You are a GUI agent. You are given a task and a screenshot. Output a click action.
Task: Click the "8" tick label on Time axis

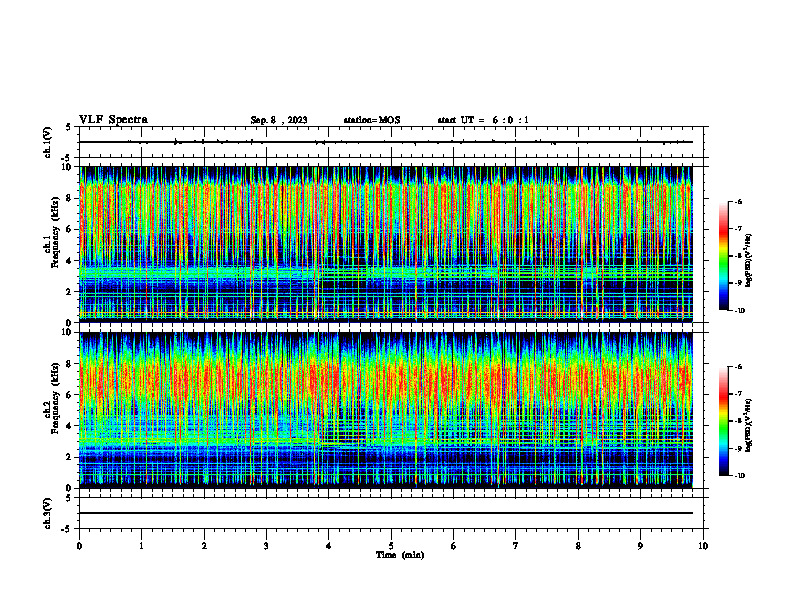click(x=578, y=546)
